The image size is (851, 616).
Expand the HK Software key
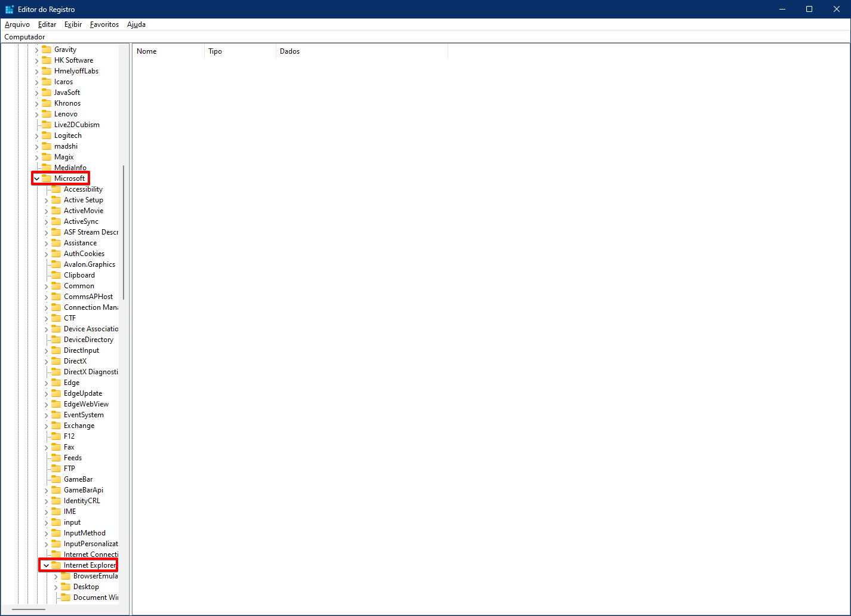point(37,60)
